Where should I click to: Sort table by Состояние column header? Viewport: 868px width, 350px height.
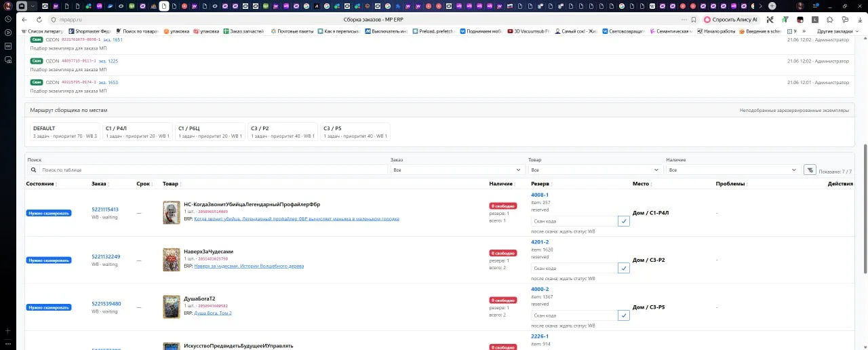click(40, 184)
